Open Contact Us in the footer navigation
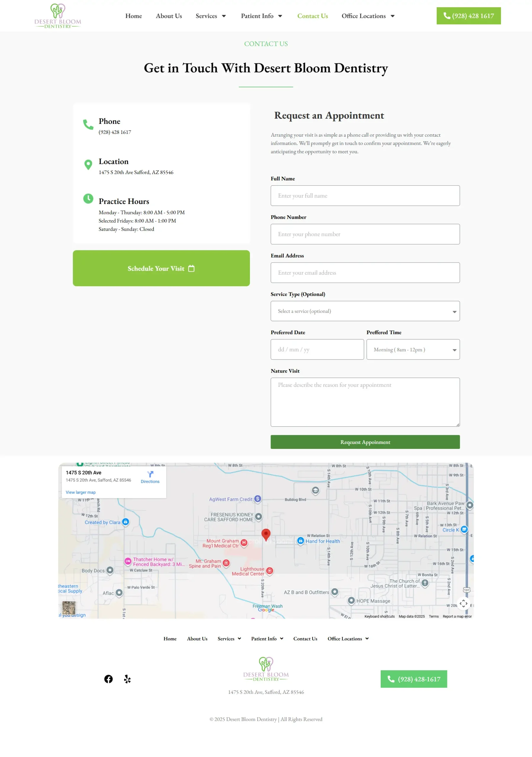The height and width of the screenshot is (757, 532). [305, 639]
